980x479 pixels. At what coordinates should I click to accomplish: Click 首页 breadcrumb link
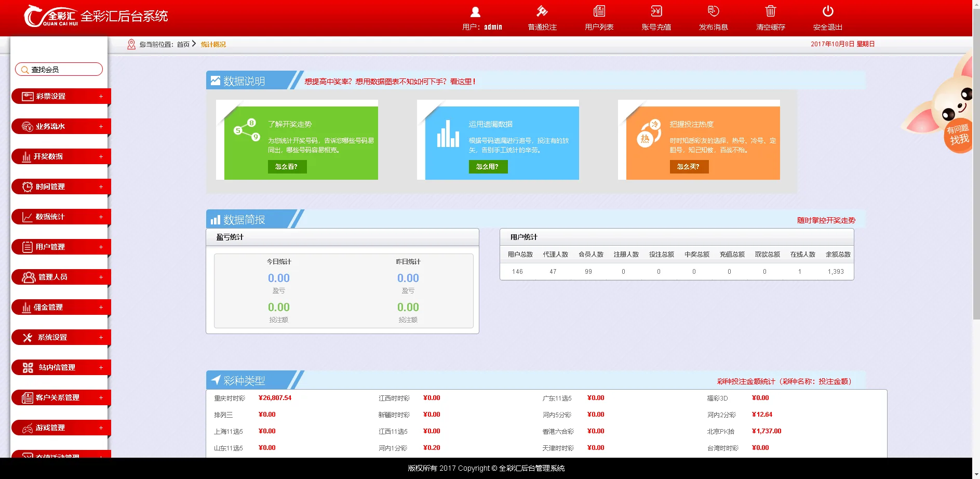pyautogui.click(x=183, y=45)
